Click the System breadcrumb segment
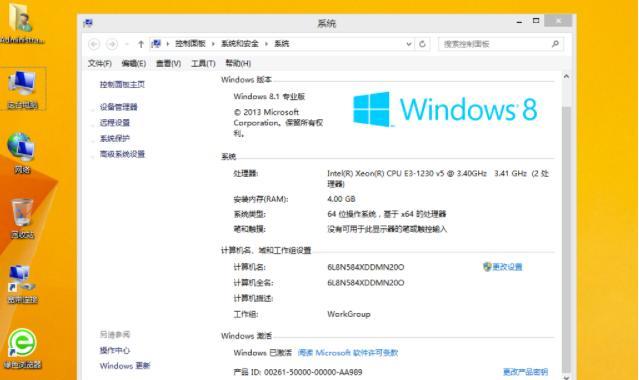Viewport: 639px width, 380px height. (282, 44)
